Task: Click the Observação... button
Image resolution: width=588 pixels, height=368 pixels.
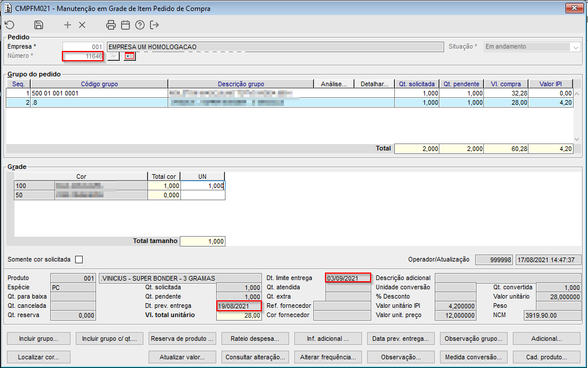Action: [x=401, y=357]
